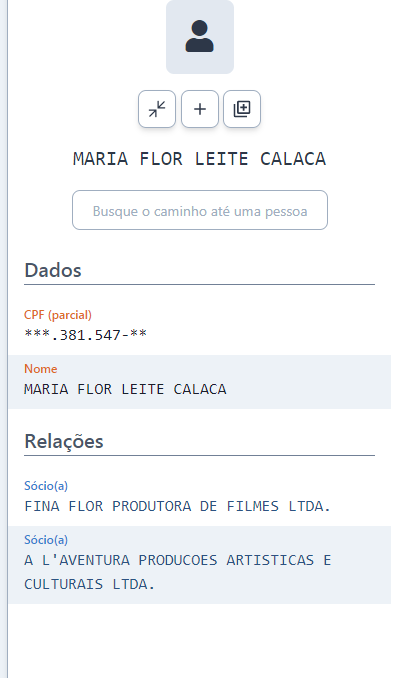Image resolution: width=414 pixels, height=678 pixels.
Task: Select the MARIA FLOR LEITE CALACA title heading
Action: 199,159
